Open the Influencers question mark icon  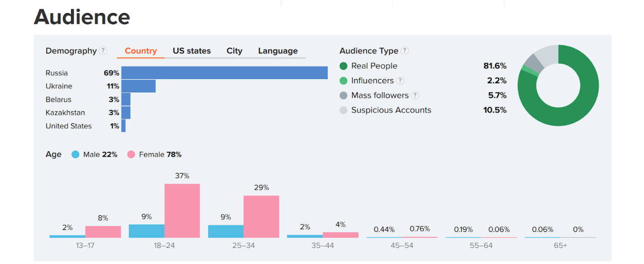coord(400,81)
